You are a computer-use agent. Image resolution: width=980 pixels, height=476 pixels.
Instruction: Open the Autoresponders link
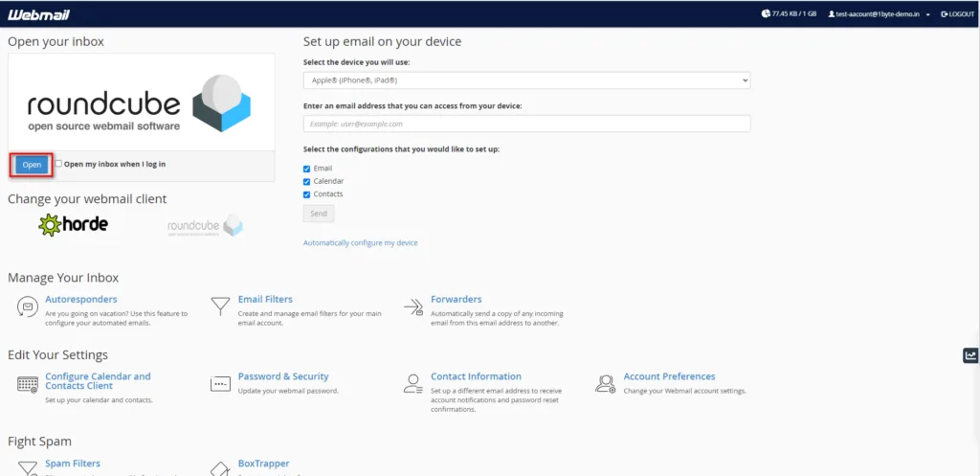(81, 299)
